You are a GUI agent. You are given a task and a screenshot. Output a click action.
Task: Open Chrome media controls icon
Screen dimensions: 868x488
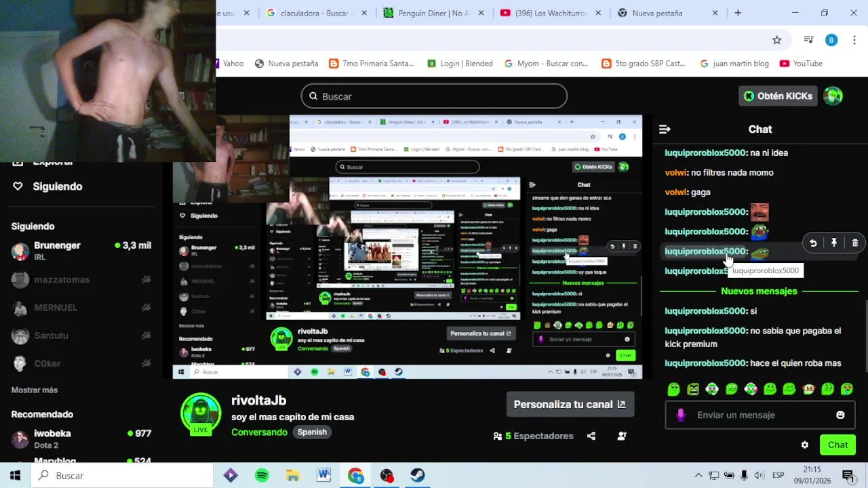point(808,40)
